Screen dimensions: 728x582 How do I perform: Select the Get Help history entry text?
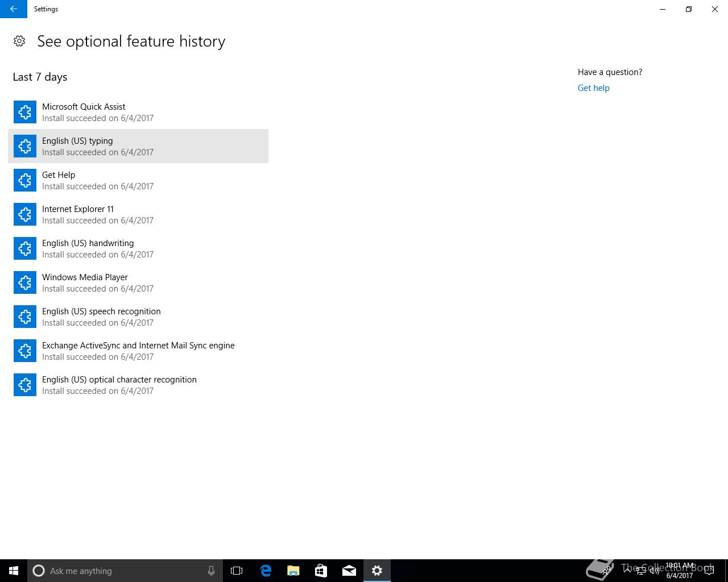coord(59,175)
